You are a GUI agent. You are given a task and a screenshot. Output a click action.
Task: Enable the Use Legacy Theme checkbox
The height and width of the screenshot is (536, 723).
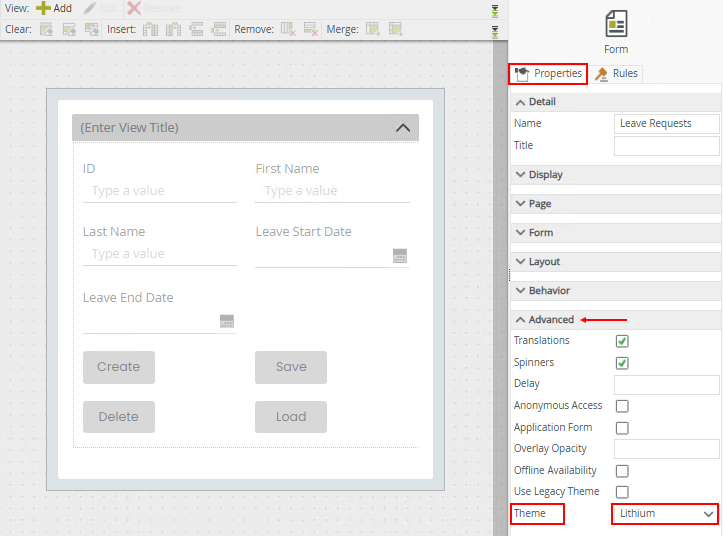[622, 492]
